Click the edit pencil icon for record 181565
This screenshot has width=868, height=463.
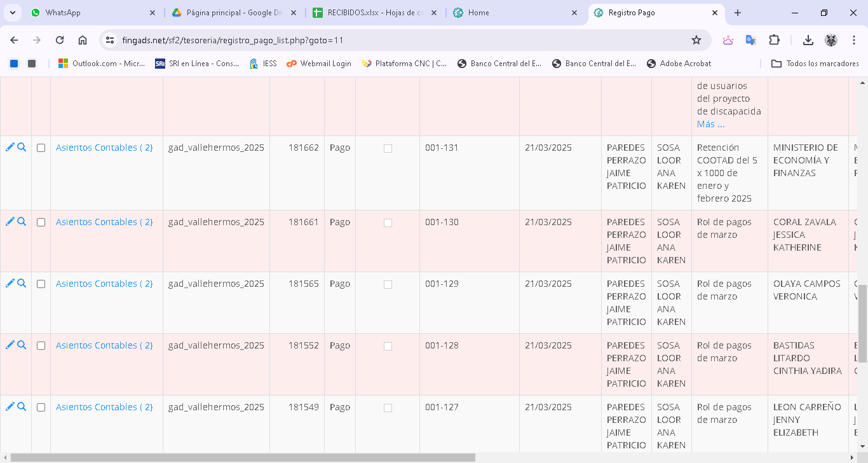10,284
